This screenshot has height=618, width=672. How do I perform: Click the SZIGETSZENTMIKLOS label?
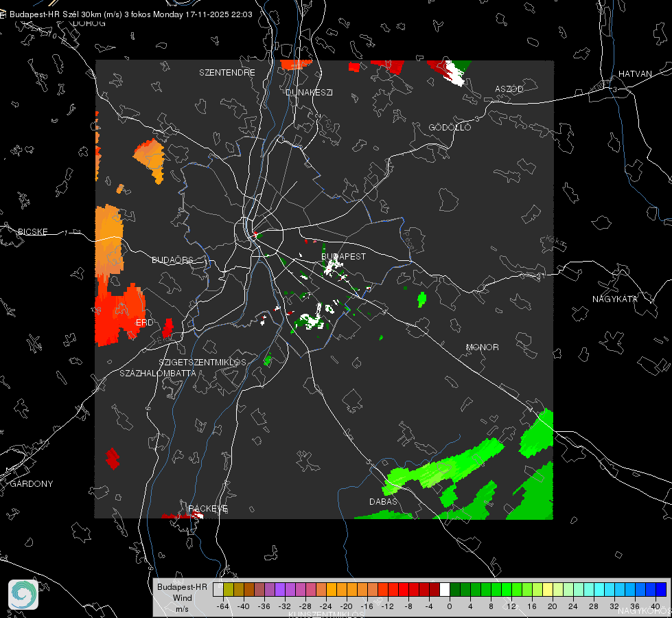(x=202, y=363)
